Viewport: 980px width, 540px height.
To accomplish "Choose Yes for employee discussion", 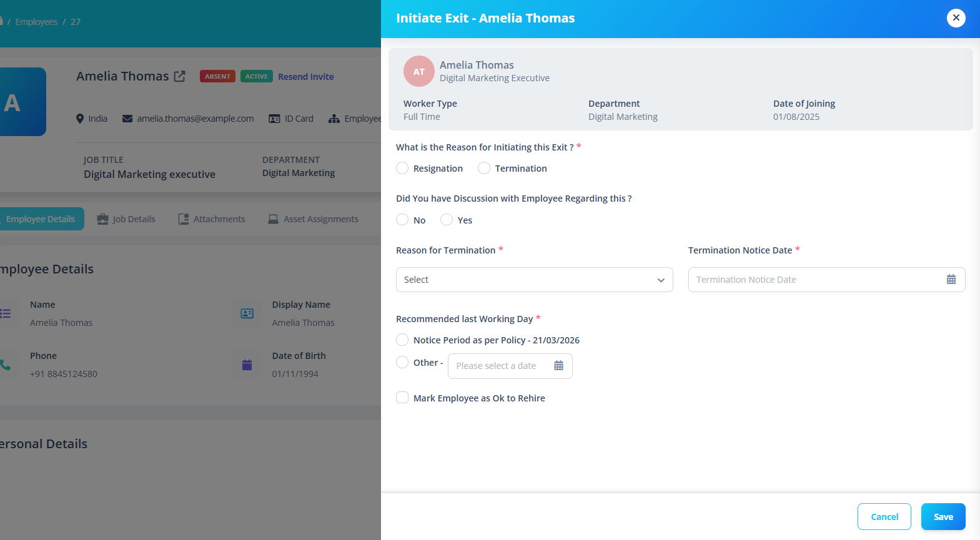I will (447, 220).
